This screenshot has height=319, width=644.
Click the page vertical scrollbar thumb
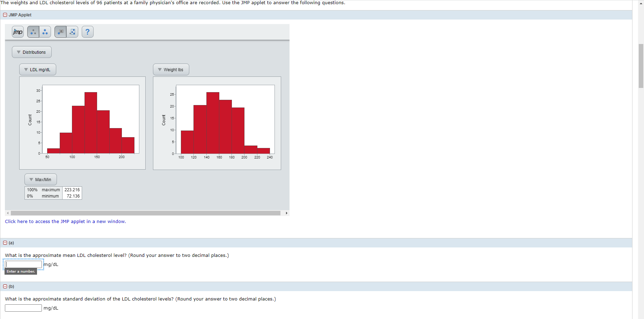[x=641, y=66]
